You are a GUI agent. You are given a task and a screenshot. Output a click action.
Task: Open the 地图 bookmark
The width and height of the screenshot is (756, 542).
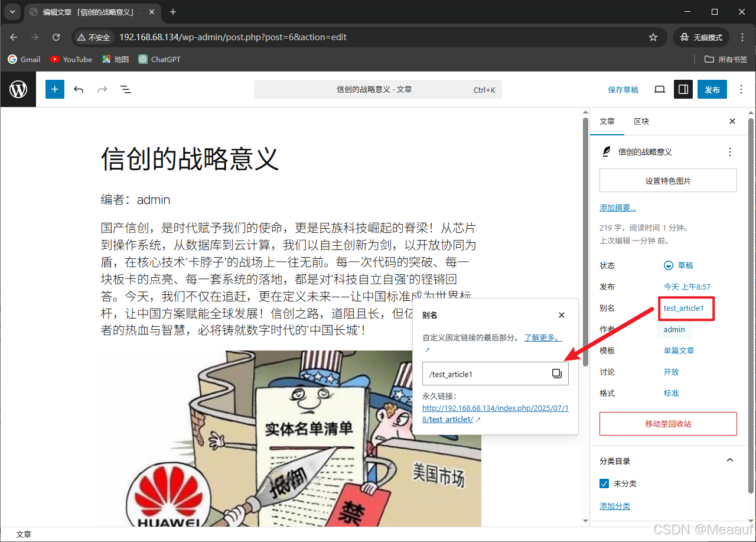coord(116,59)
